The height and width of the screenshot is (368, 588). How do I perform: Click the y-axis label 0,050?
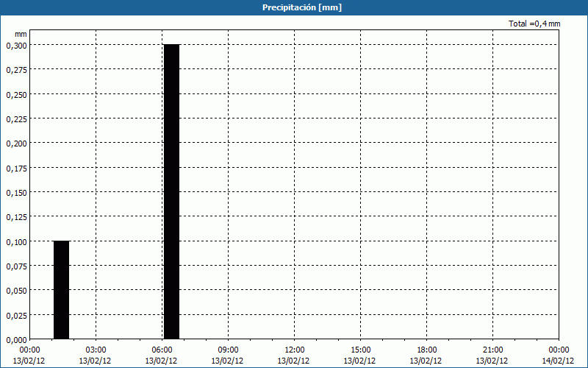pos(16,291)
